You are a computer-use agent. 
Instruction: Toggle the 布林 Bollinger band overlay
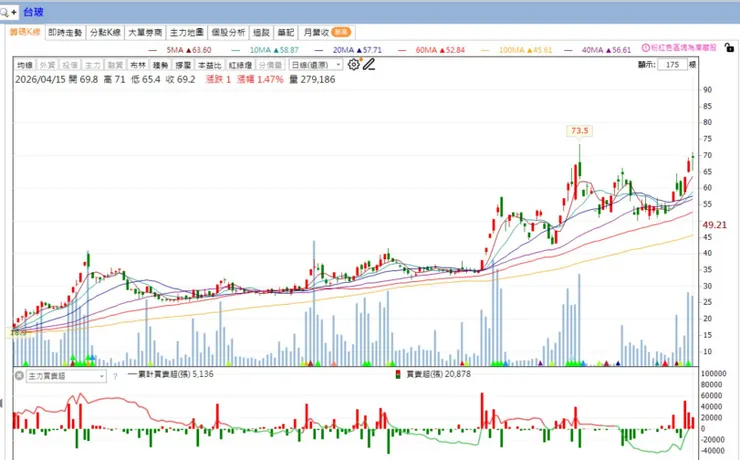click(x=138, y=65)
